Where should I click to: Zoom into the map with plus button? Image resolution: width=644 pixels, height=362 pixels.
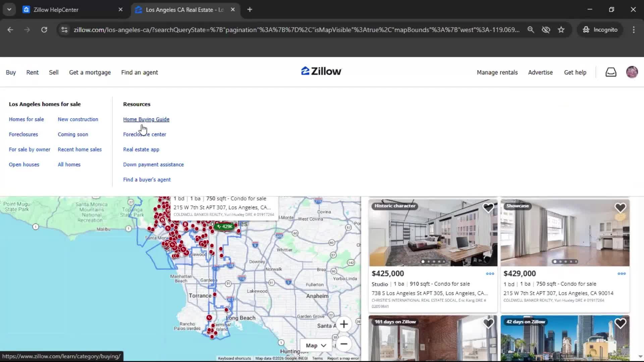click(x=344, y=324)
